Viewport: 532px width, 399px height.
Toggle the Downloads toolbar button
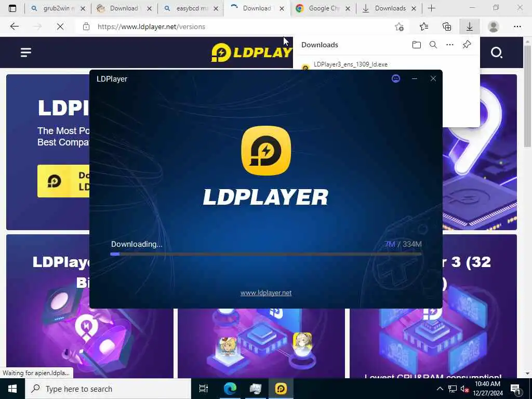470,26
